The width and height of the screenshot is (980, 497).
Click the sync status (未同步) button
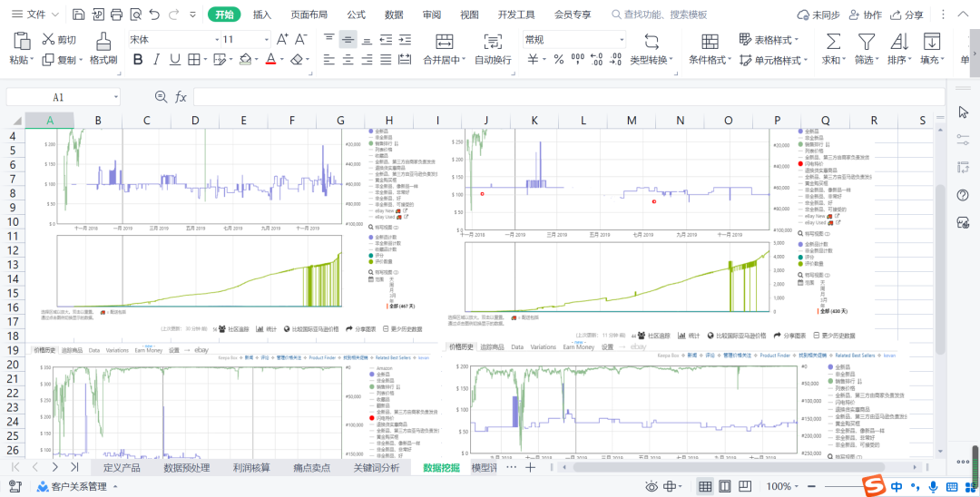coord(818,15)
